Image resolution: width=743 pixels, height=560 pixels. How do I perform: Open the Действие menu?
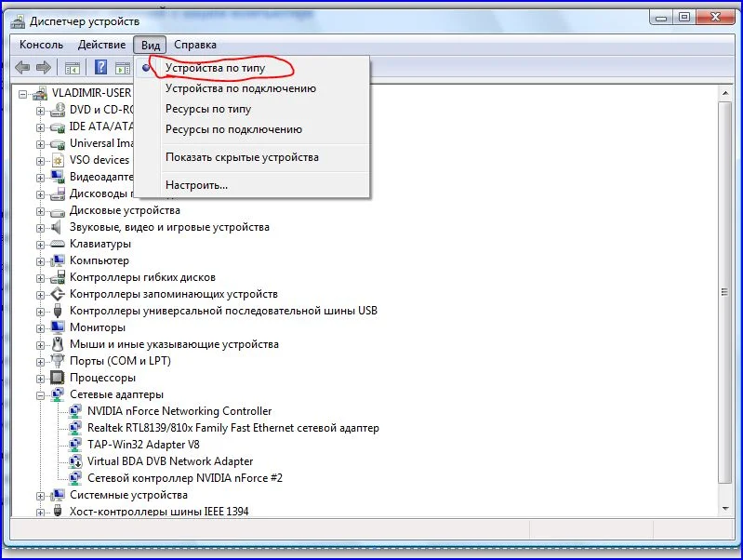coord(101,45)
